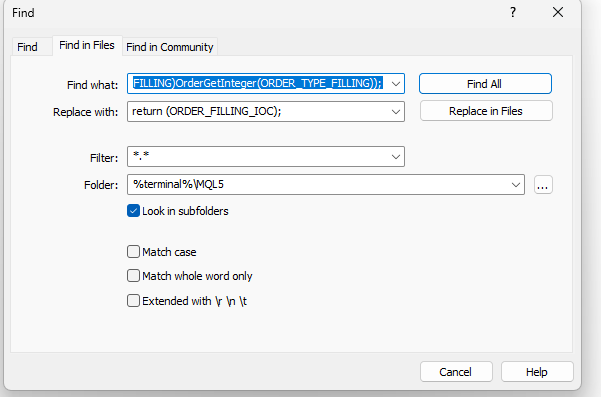The height and width of the screenshot is (397, 601).
Task: Expand the Replace with dropdown arrow
Action: 396,112
